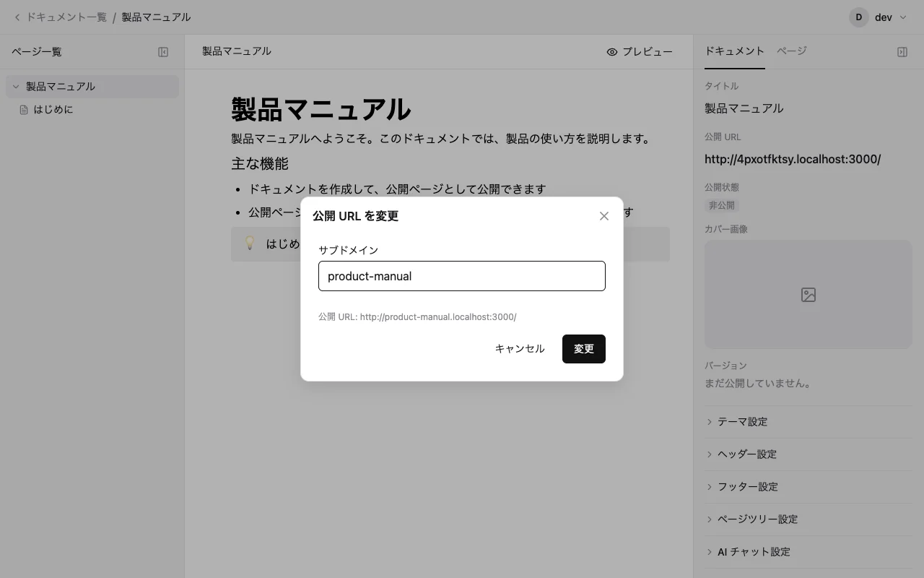Click the 製品マニュアル title in right panel
The height and width of the screenshot is (578, 924).
[744, 108]
